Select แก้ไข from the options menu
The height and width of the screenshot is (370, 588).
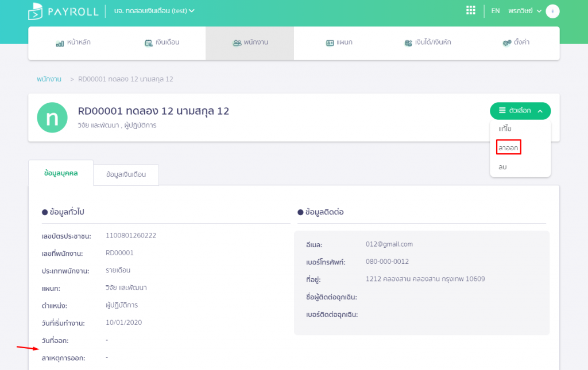tap(505, 128)
